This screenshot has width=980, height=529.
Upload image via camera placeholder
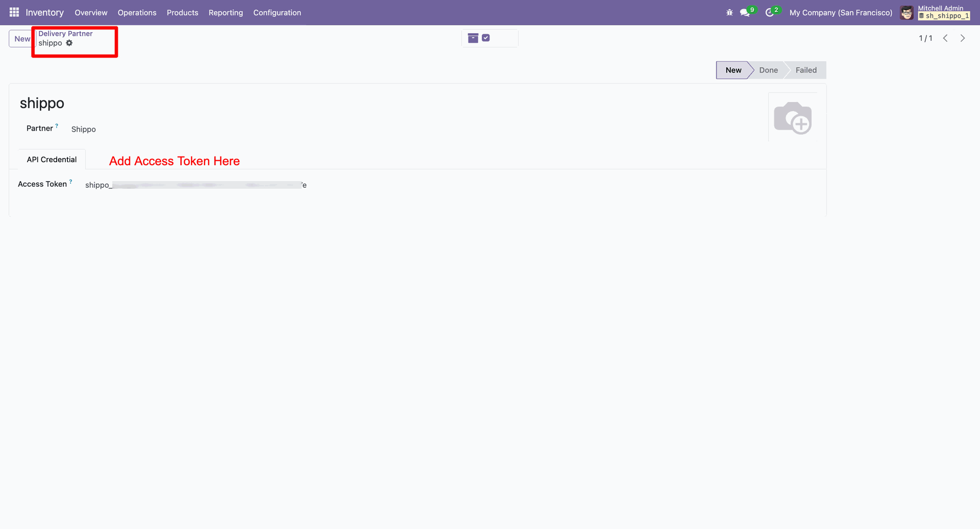[793, 117]
